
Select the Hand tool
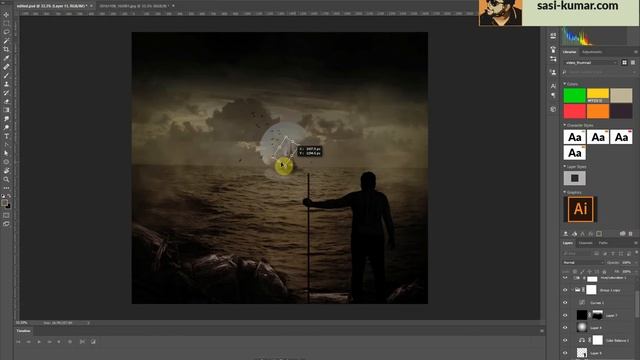(6, 171)
